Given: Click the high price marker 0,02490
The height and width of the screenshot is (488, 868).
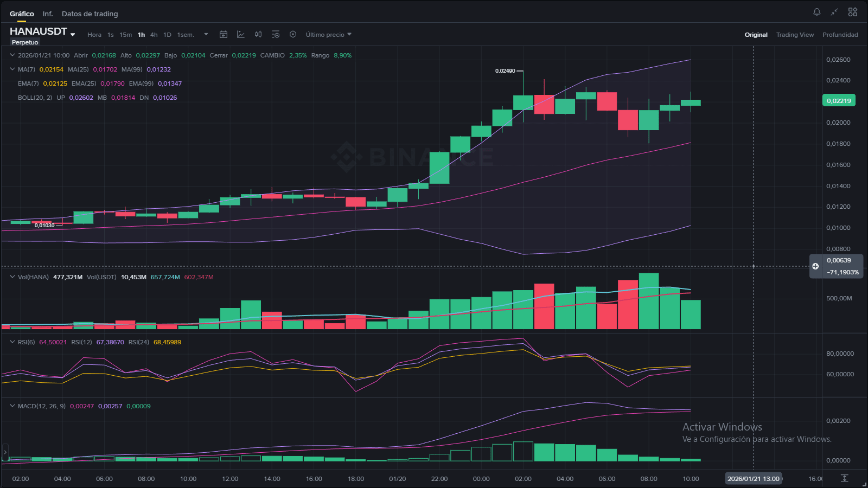Looking at the screenshot, I should tap(505, 71).
